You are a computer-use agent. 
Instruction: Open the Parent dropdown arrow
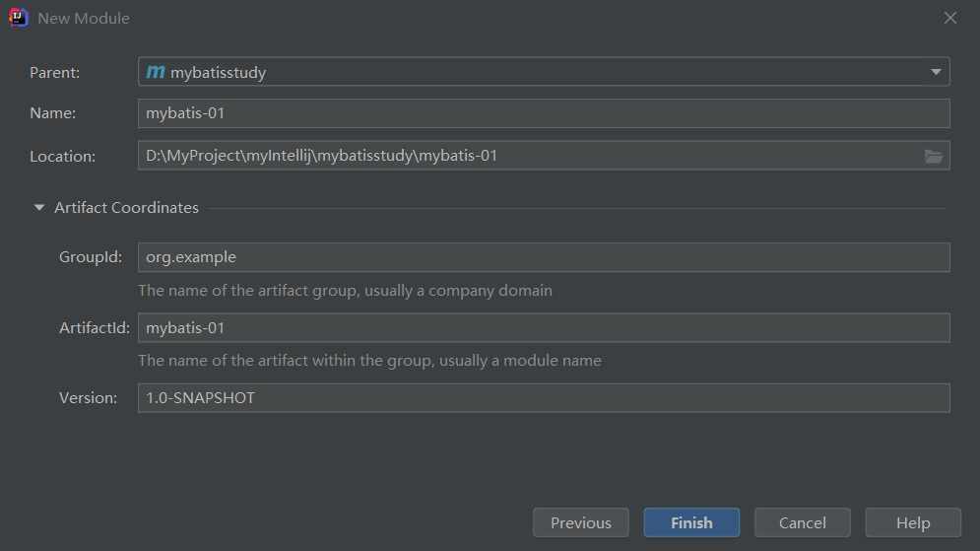[936, 72]
